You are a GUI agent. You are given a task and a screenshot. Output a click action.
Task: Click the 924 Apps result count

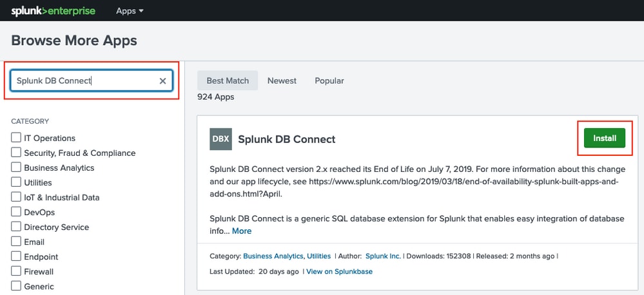pos(215,97)
